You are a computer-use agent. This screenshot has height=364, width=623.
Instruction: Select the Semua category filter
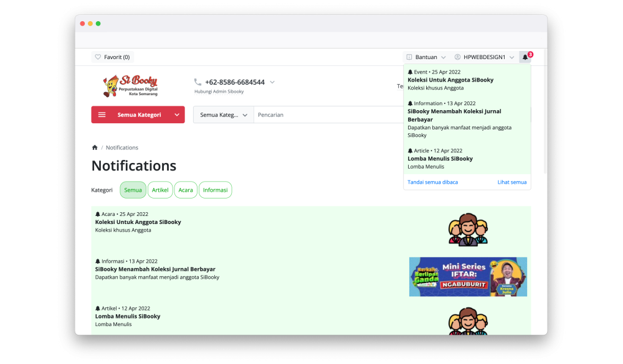(133, 190)
